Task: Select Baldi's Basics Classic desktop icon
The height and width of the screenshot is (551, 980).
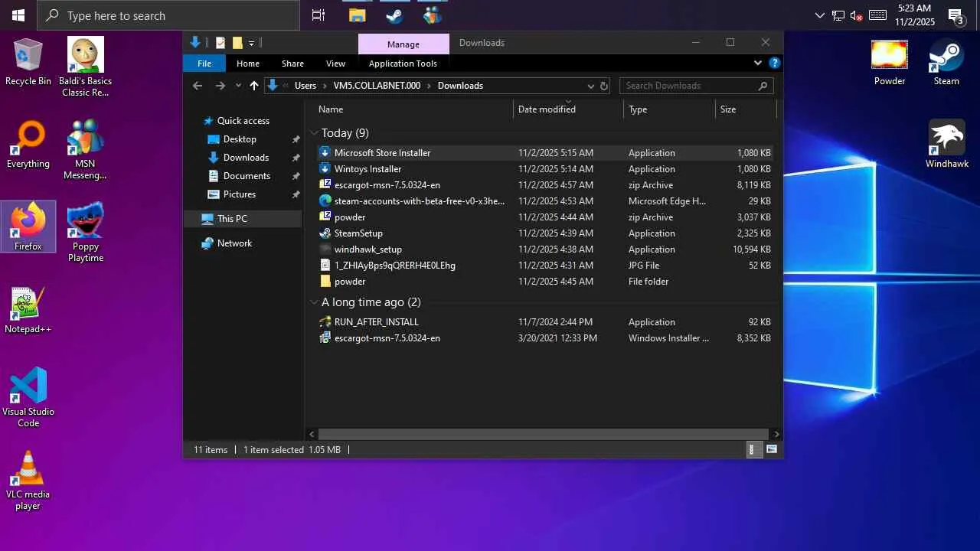Action: pyautogui.click(x=86, y=67)
